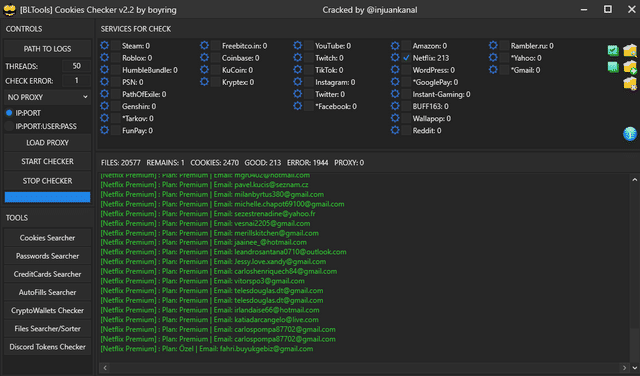Click the green select-all checkmark icon
The height and width of the screenshot is (376, 640).
coord(613,51)
